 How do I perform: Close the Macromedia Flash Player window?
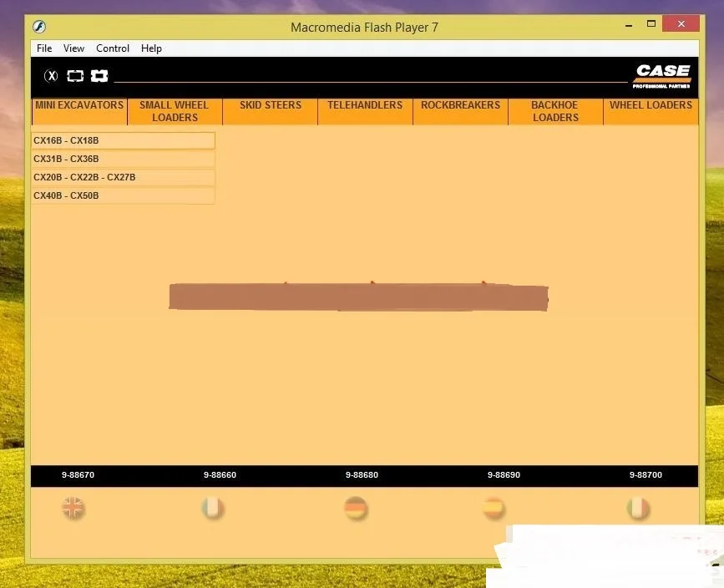(x=681, y=23)
